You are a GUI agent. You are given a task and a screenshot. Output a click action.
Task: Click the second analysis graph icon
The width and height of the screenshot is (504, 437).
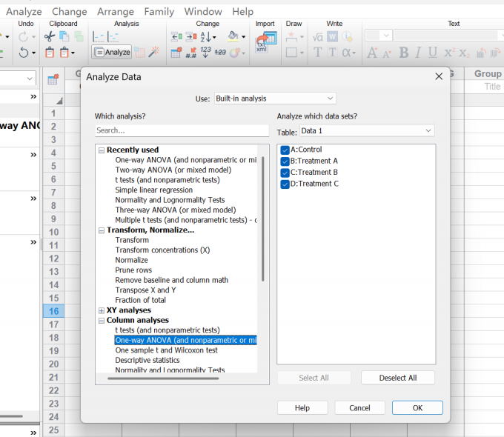(x=113, y=36)
